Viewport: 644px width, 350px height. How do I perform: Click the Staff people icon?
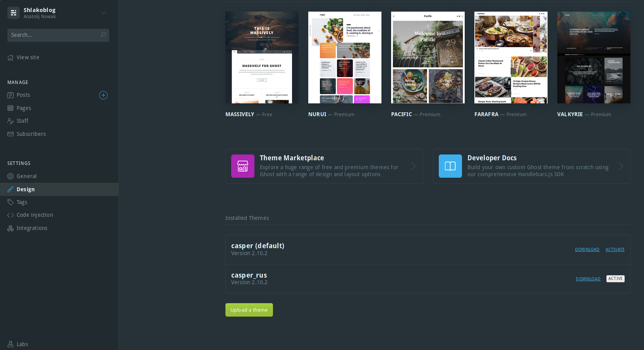pyautogui.click(x=10, y=121)
